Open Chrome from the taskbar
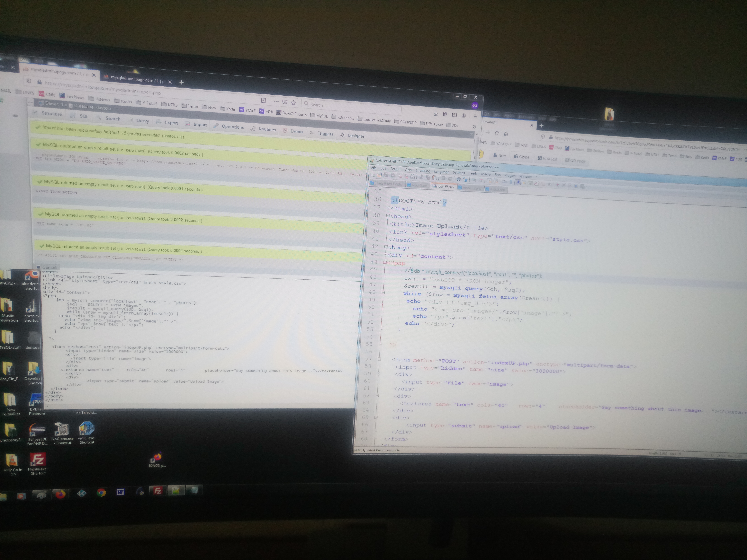747x560 pixels. pyautogui.click(x=101, y=493)
